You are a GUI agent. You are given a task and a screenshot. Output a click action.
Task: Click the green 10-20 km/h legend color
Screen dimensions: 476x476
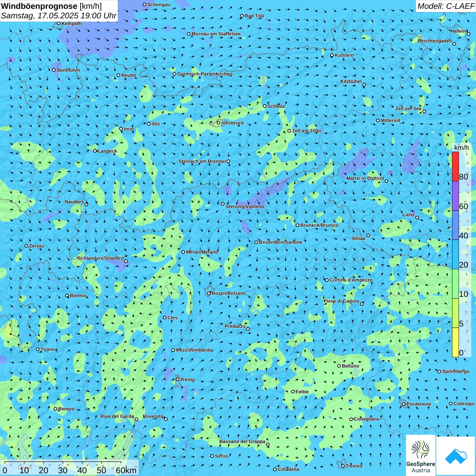pos(455,284)
